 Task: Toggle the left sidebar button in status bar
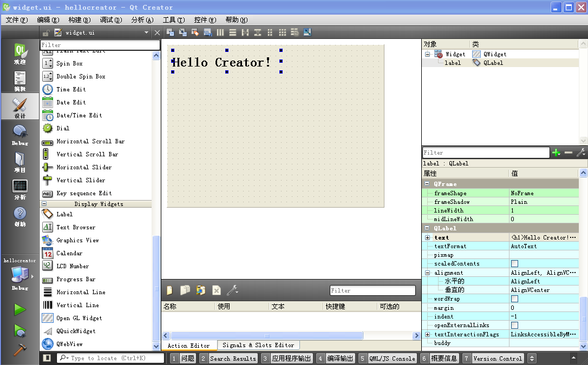coord(47,358)
